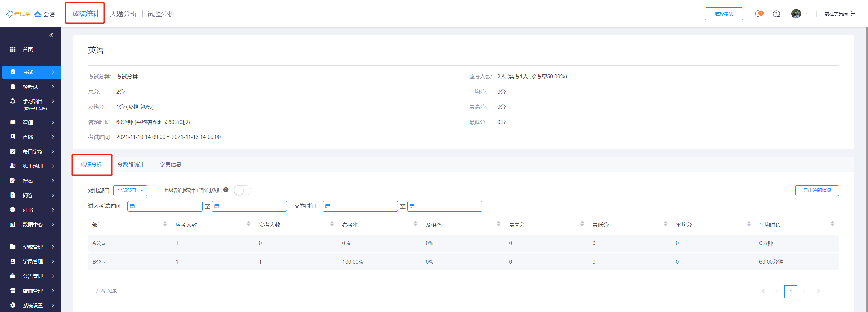Click the user avatar picture
Viewport: 868px width, 312px height.
(796, 14)
